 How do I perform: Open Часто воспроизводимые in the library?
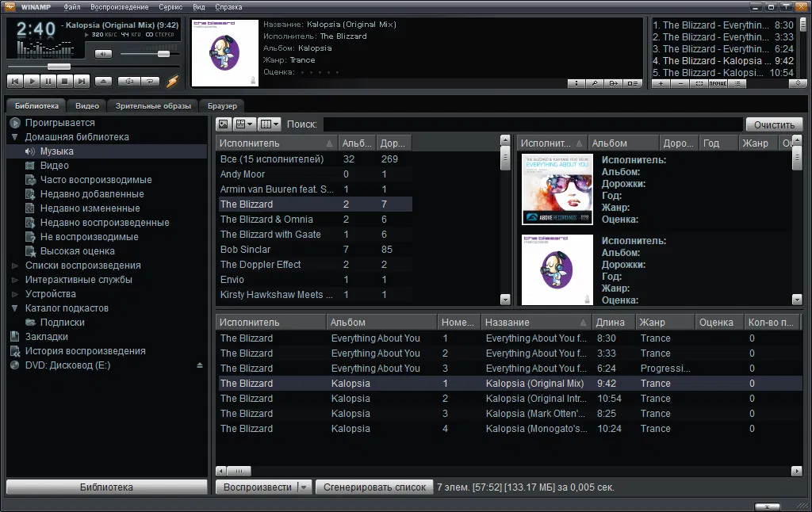pos(96,180)
